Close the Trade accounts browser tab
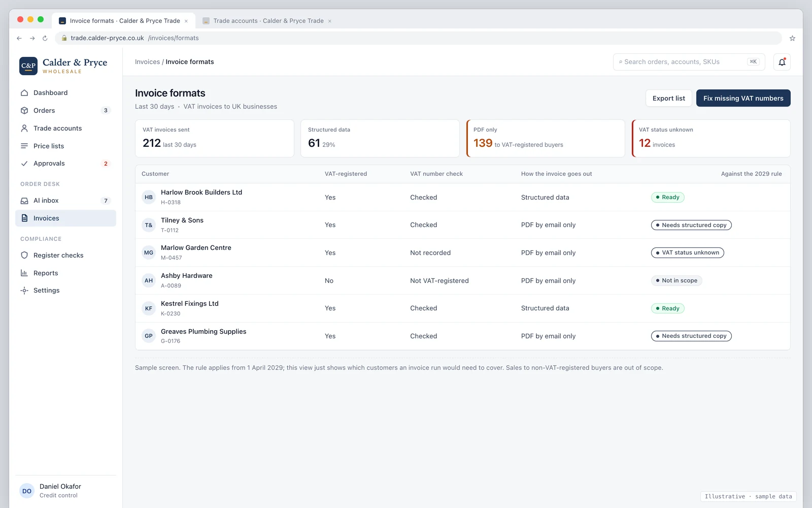812x508 pixels. point(330,21)
